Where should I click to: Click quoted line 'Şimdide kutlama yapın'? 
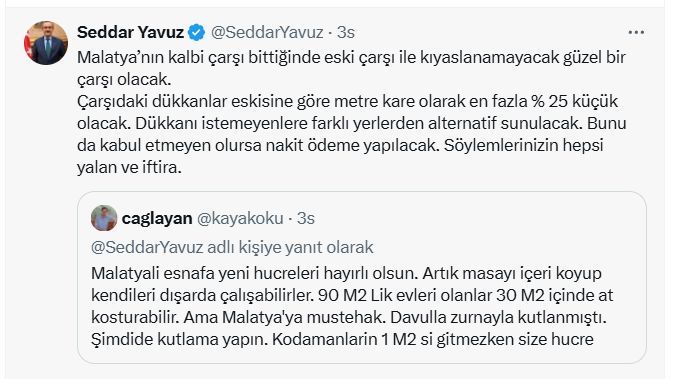pyautogui.click(x=342, y=339)
